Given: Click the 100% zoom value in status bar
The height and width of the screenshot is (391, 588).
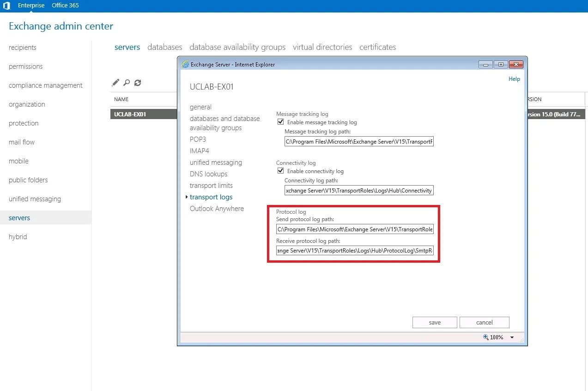Looking at the screenshot, I should [x=497, y=337].
